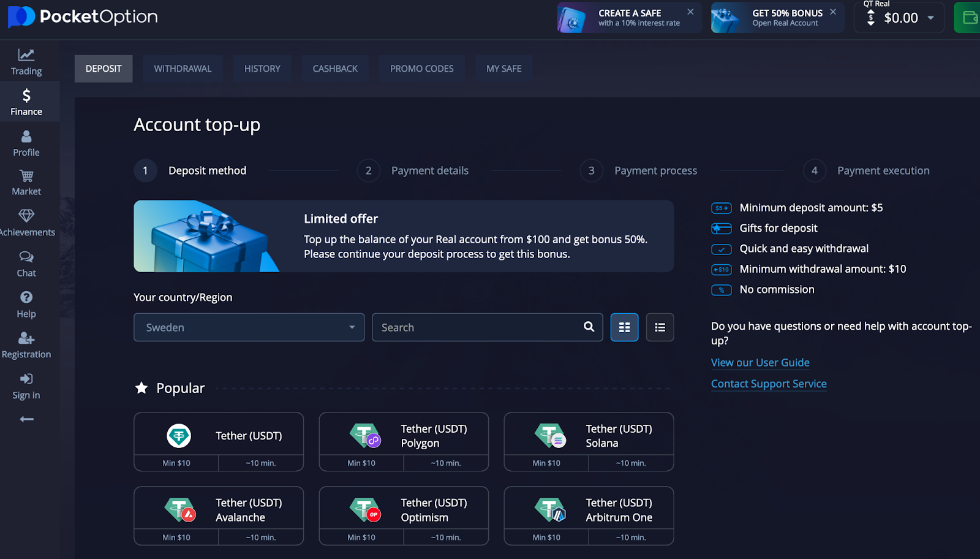Image resolution: width=980 pixels, height=559 pixels.
Task: Switch to grid view of payment methods
Action: click(x=624, y=327)
